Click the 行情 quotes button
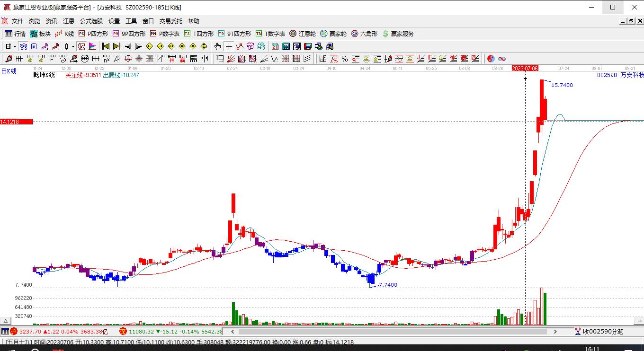The width and height of the screenshot is (644, 351). click(x=15, y=34)
